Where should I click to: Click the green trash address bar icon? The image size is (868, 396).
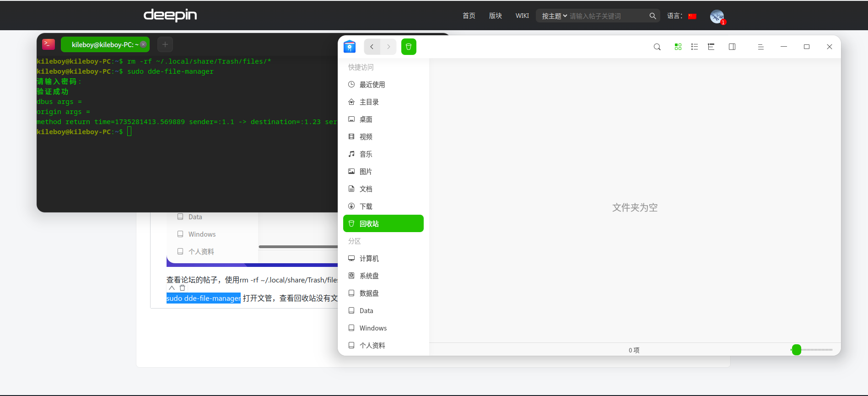pyautogui.click(x=409, y=47)
